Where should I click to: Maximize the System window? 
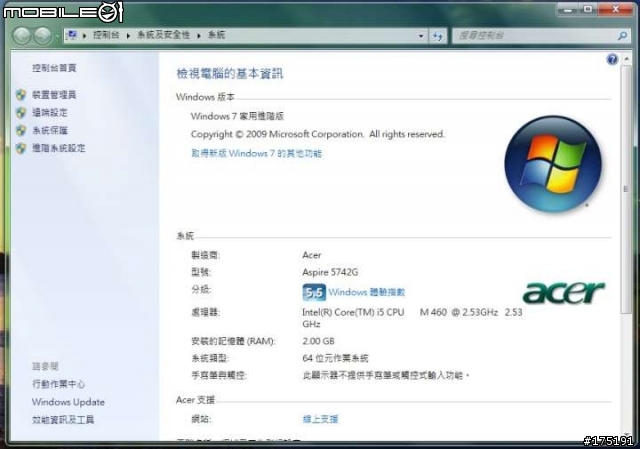click(588, 9)
